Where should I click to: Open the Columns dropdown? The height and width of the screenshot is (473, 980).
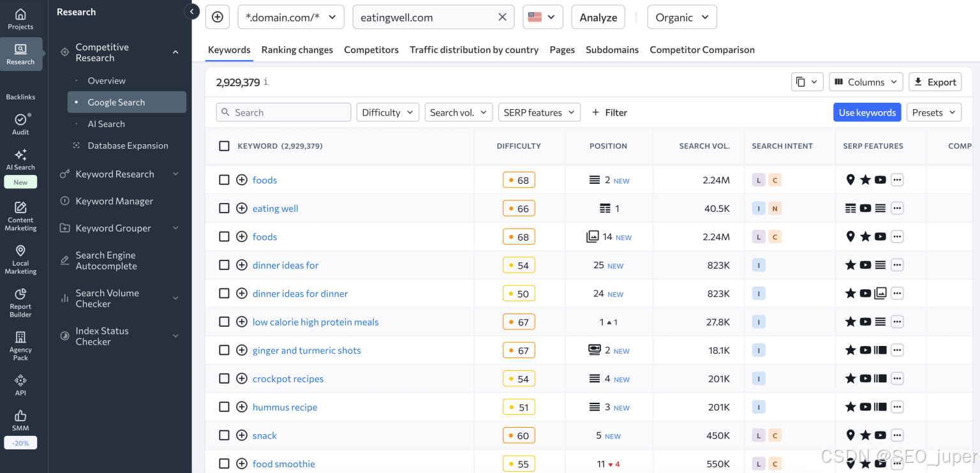(866, 82)
